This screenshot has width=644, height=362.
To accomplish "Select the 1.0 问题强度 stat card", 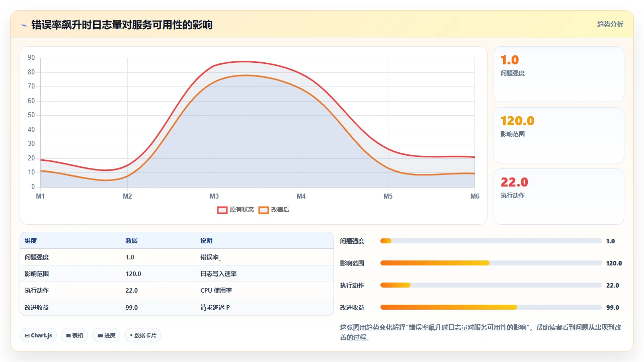I will pos(559,74).
